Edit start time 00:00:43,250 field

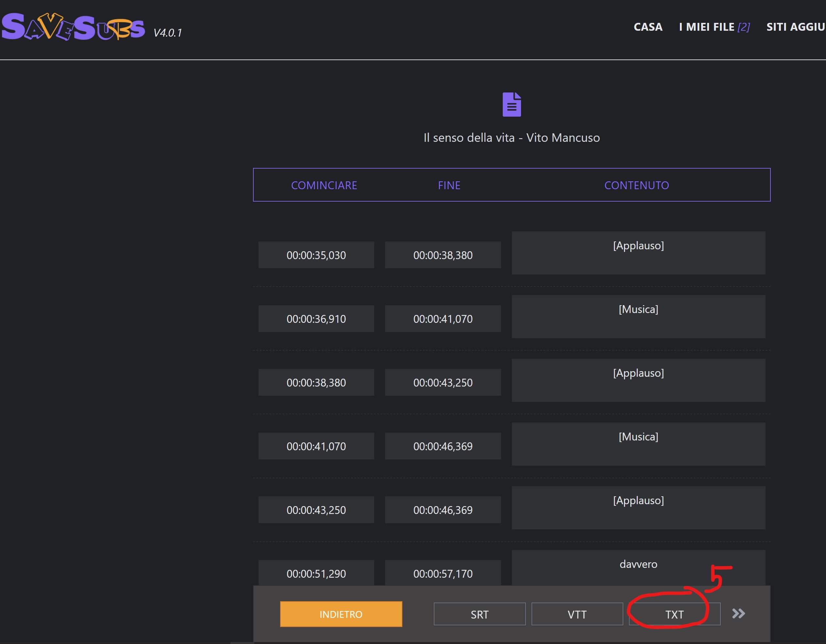(316, 510)
